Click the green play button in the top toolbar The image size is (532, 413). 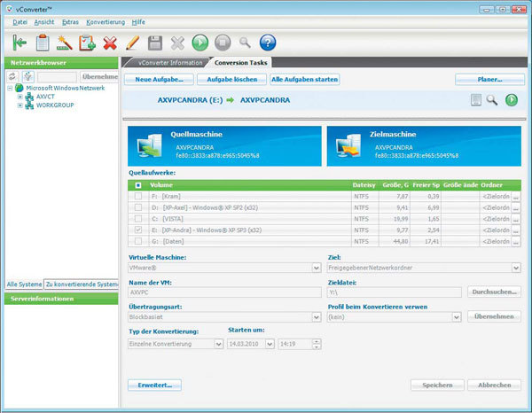[200, 43]
